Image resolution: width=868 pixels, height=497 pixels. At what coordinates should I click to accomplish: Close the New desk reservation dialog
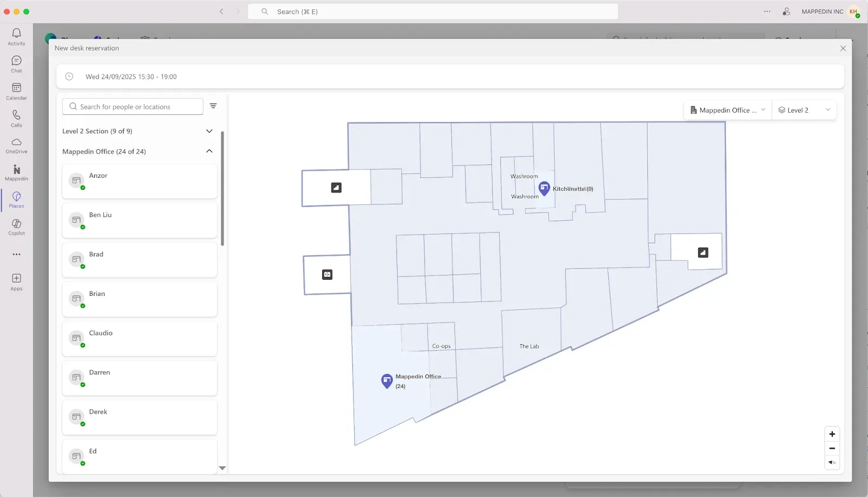click(843, 48)
